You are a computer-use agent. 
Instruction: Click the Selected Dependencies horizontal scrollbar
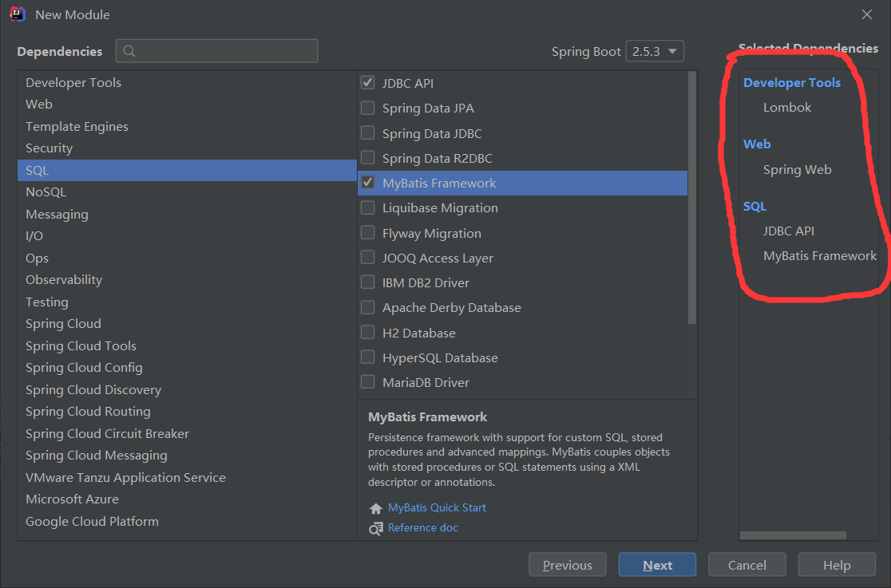pos(793,535)
